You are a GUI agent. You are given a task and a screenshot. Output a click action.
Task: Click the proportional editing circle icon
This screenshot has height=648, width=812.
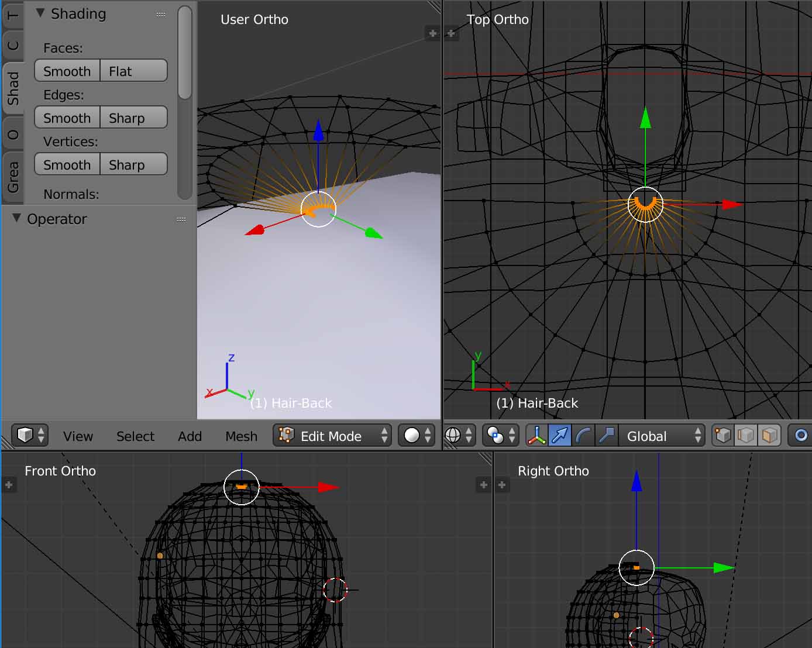point(800,436)
